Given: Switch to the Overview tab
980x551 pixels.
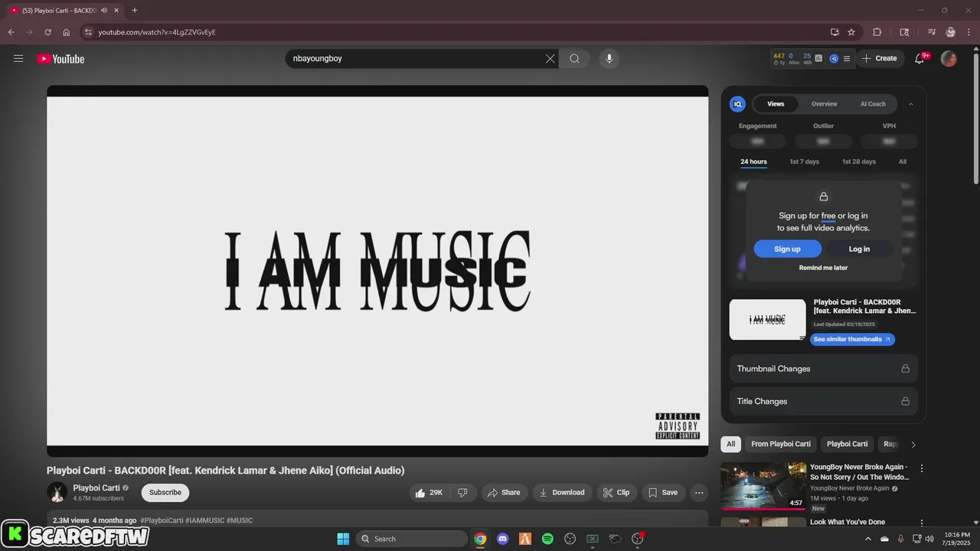Looking at the screenshot, I should click(x=825, y=104).
